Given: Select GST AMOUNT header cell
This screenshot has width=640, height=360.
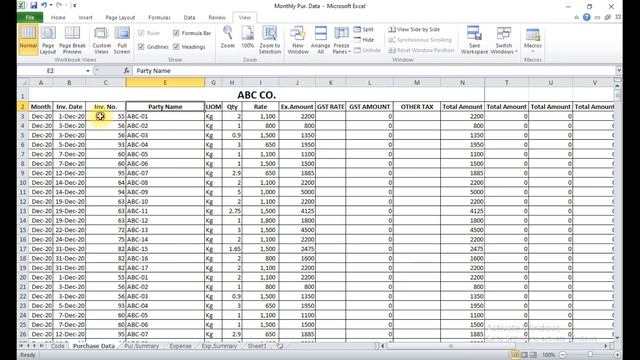Looking at the screenshot, I should click(x=369, y=107).
